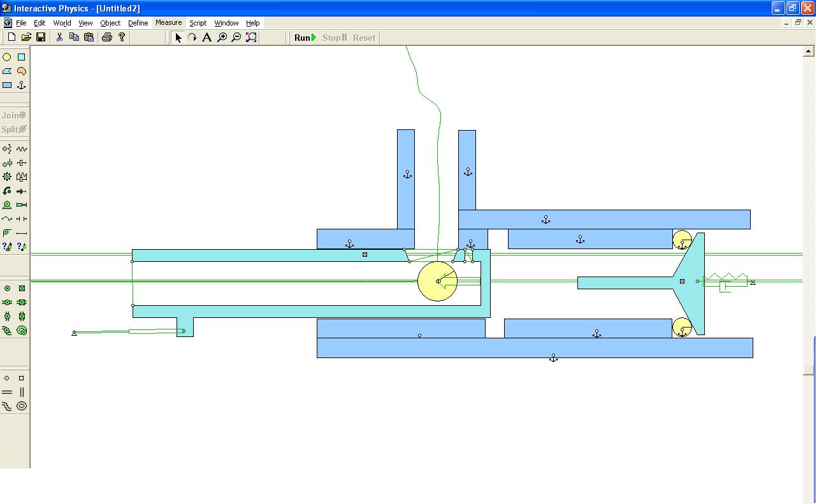Open the World menu
817x504 pixels.
tap(62, 23)
